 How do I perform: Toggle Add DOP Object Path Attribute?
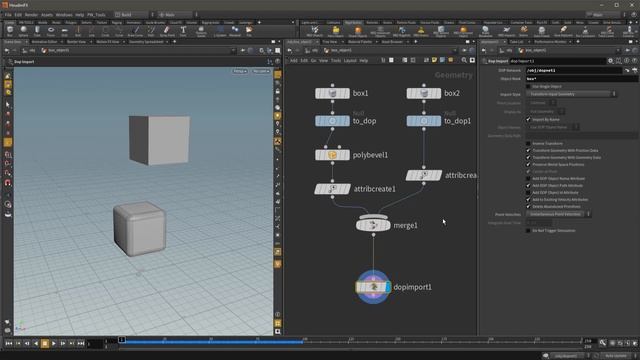tap(528, 185)
